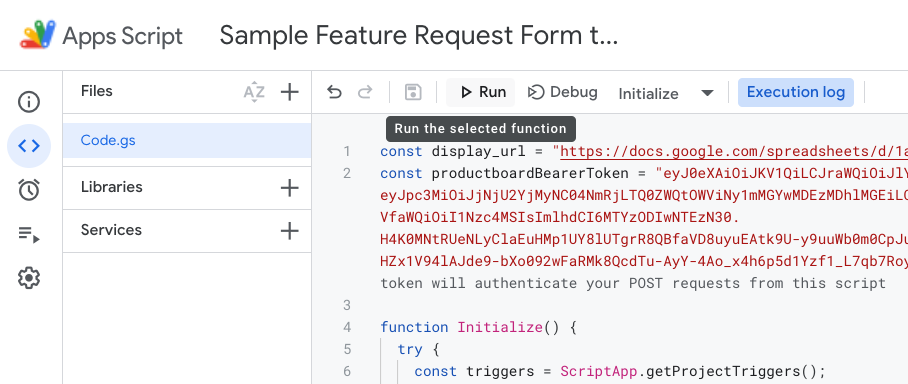Viewport: 908px width, 384px height.
Task: Click the Services section label
Action: tap(111, 230)
